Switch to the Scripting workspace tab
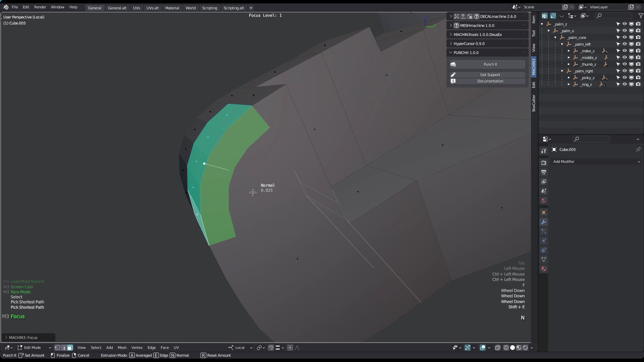Image resolution: width=644 pixels, height=362 pixels. (x=209, y=8)
